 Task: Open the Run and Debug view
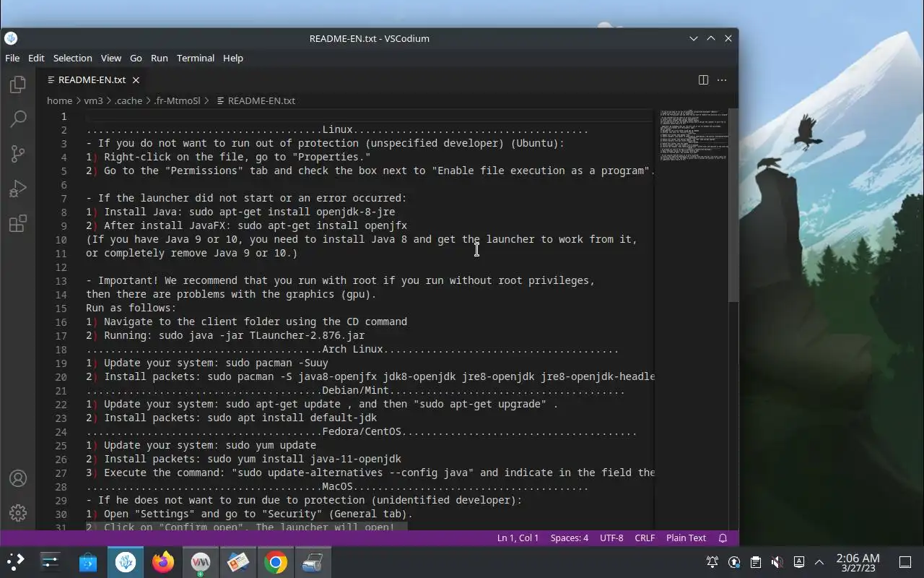[18, 189]
